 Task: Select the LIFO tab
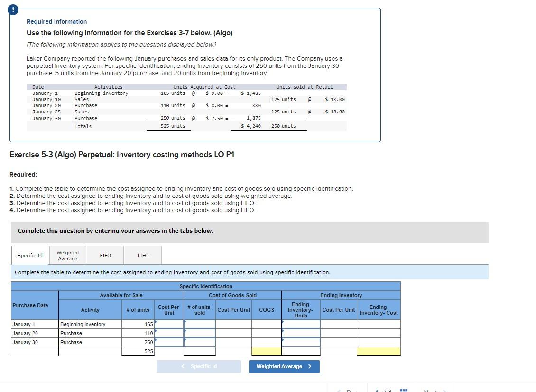(x=143, y=255)
